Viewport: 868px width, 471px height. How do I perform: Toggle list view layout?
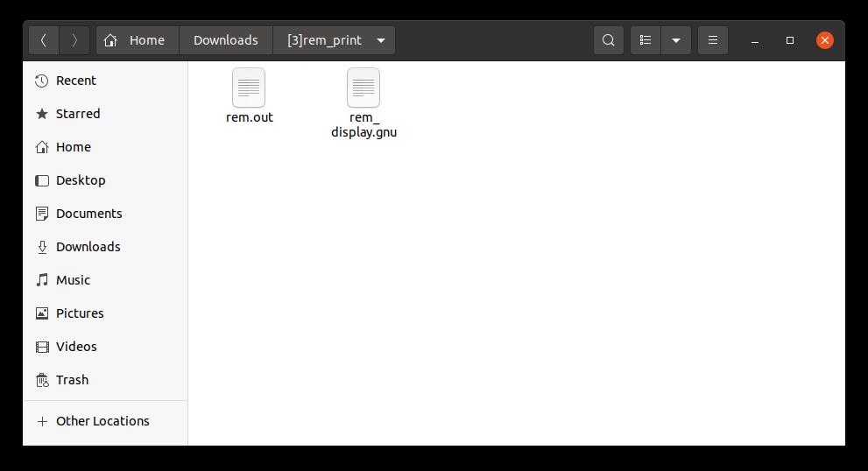[646, 40]
